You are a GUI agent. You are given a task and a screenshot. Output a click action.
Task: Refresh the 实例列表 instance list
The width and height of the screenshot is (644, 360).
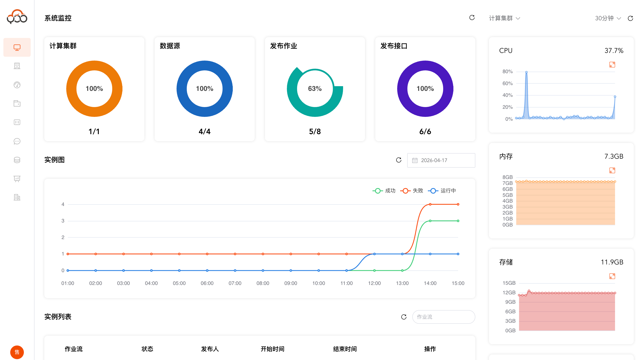coord(404,317)
